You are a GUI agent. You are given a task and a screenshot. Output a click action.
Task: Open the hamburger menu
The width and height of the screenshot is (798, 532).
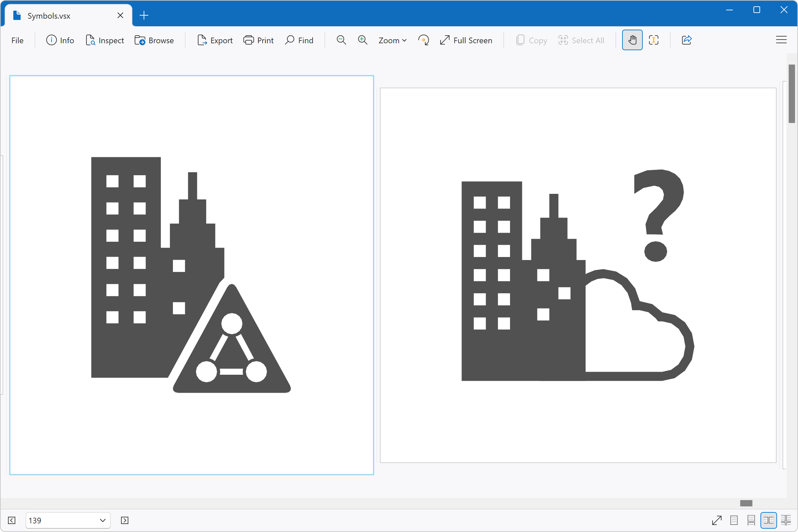(781, 40)
